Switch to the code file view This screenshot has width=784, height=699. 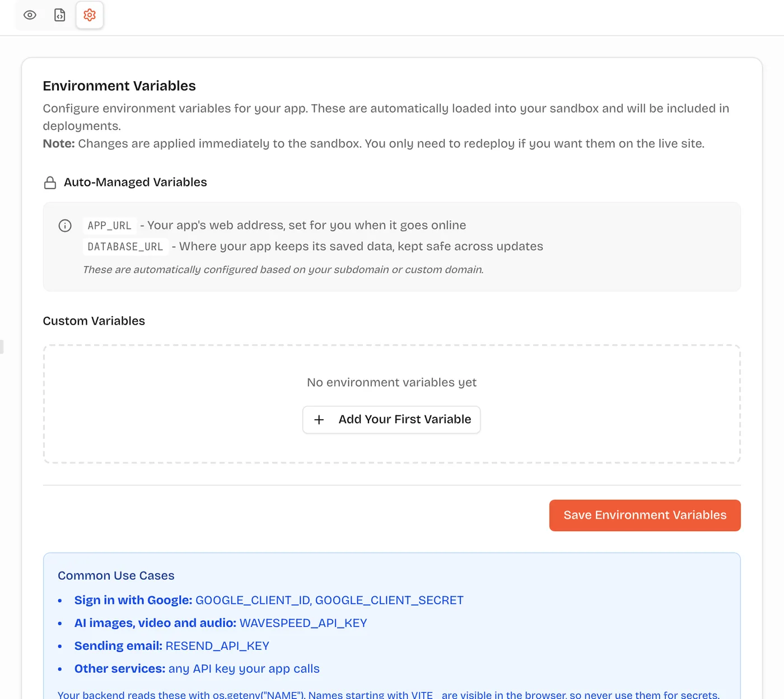click(60, 15)
